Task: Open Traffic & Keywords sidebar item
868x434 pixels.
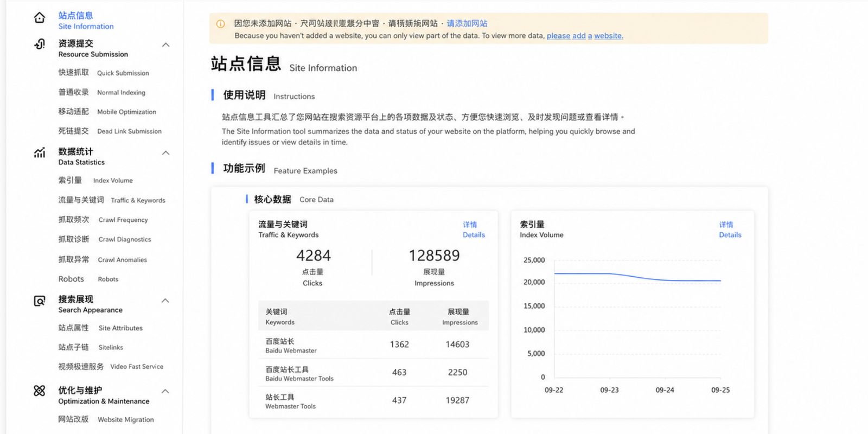Action: pos(112,200)
